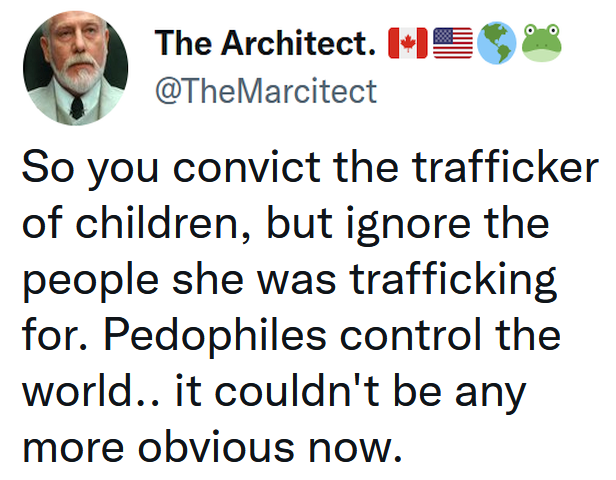Viewport: 616px width, 480px height.
Task: Click the word "So" starting the tweet
Action: tap(44, 169)
